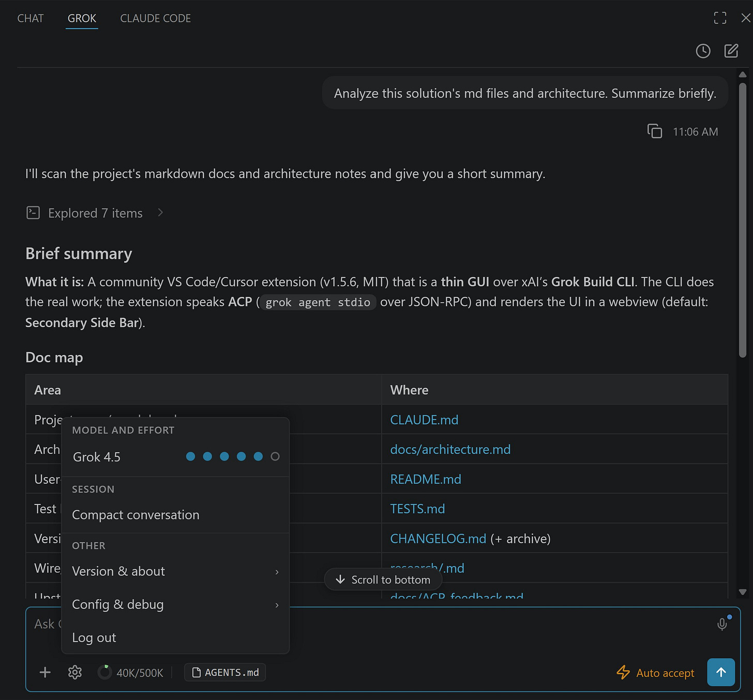The width and height of the screenshot is (753, 700).
Task: Switch to the CLAUDE CODE tab
Action: tap(155, 18)
